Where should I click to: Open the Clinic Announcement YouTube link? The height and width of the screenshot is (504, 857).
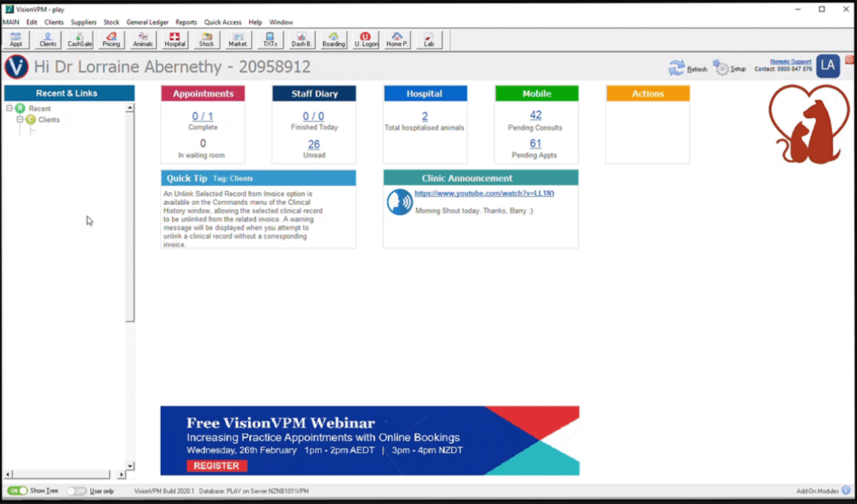tap(483, 193)
